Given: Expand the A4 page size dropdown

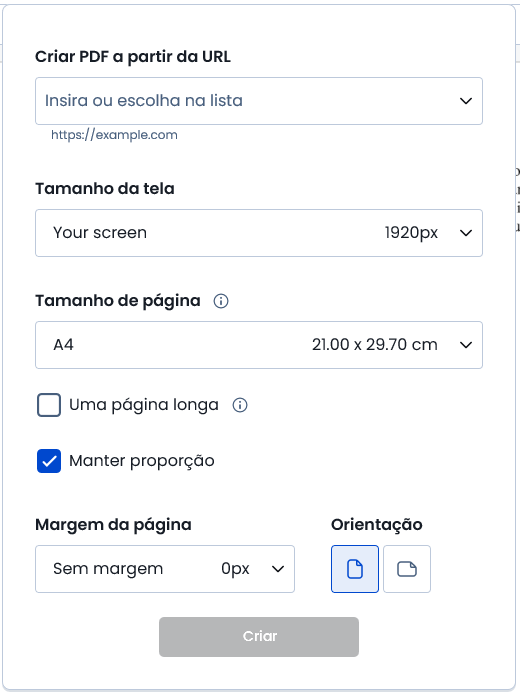Looking at the screenshot, I should (x=259, y=345).
